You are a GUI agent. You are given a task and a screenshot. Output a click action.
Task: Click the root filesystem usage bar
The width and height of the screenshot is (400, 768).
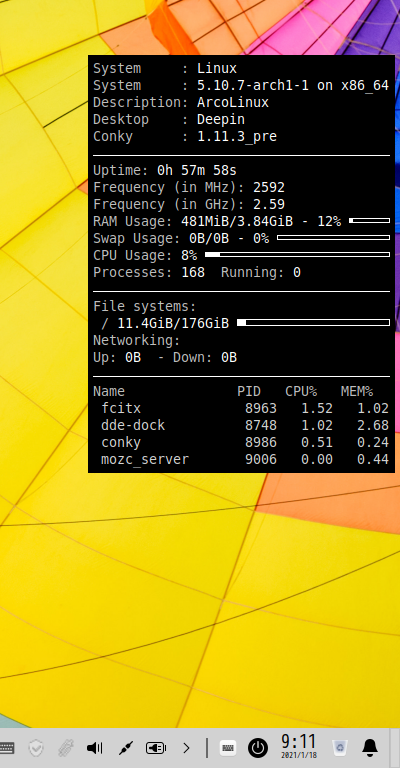tap(313, 322)
